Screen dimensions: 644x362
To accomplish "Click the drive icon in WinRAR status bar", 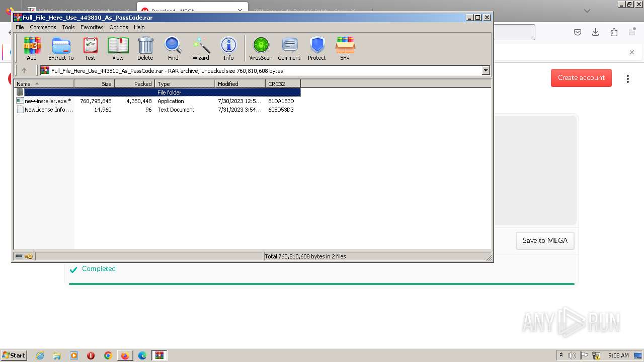I will (19, 256).
